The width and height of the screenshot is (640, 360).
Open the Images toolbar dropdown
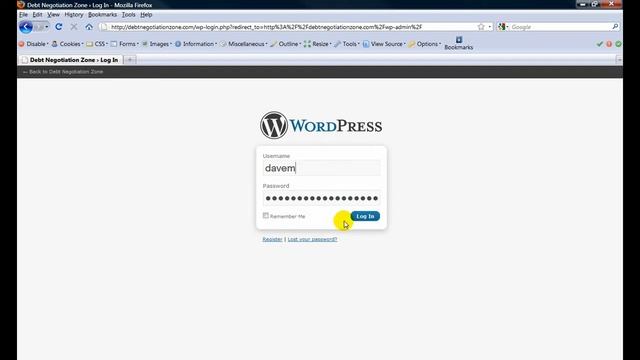157,44
